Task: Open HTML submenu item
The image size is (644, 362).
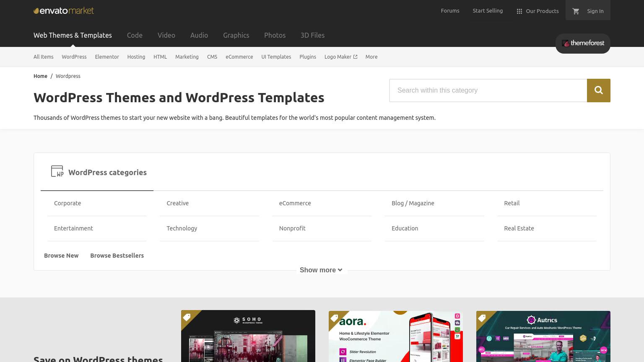Action: (160, 57)
